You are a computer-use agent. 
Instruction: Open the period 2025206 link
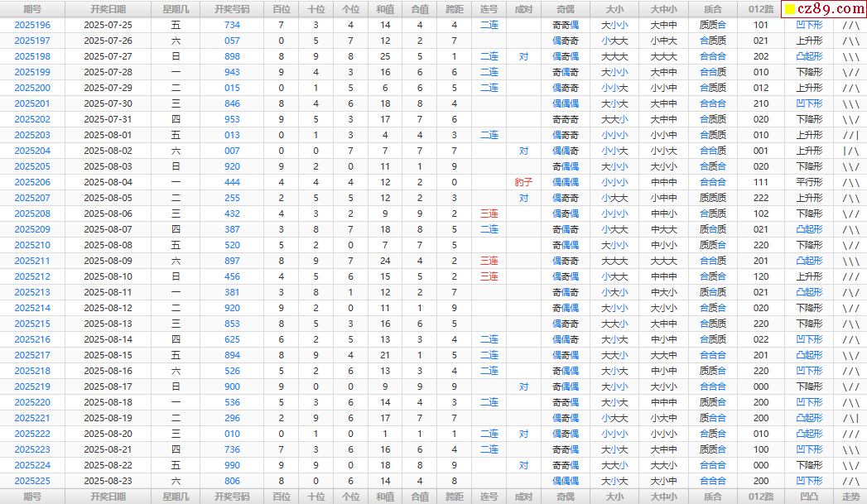(x=32, y=182)
